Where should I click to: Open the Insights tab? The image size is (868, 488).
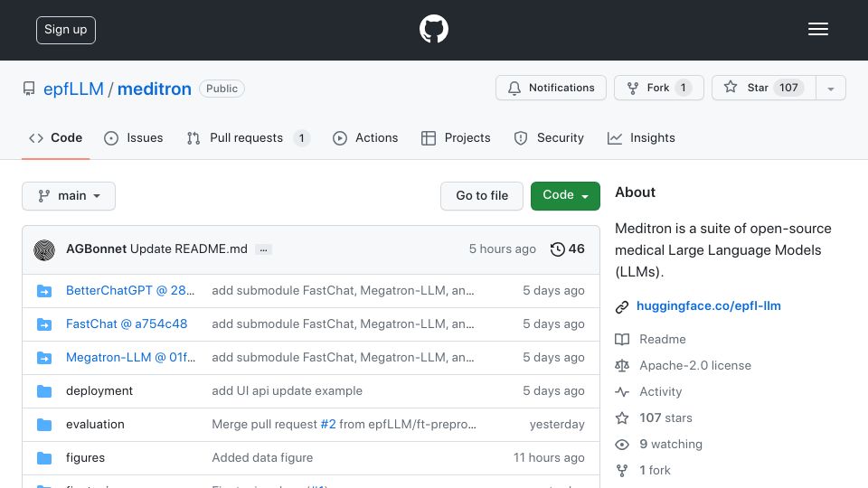point(641,137)
